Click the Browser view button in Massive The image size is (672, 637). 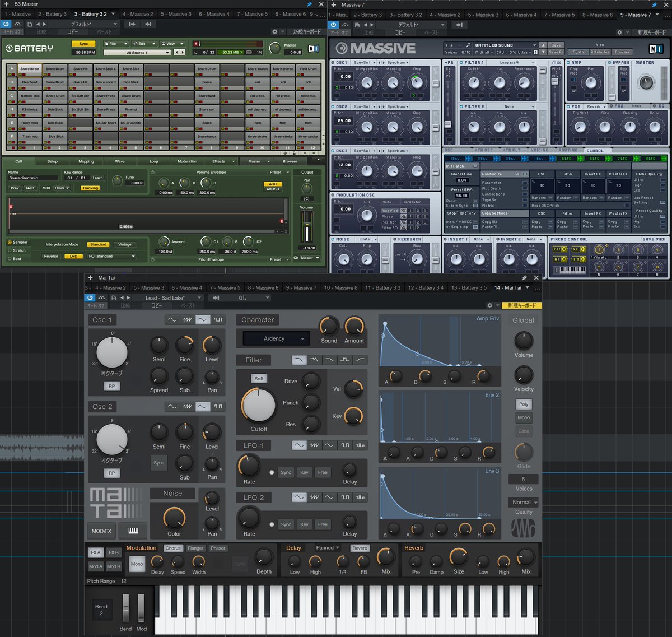click(622, 52)
